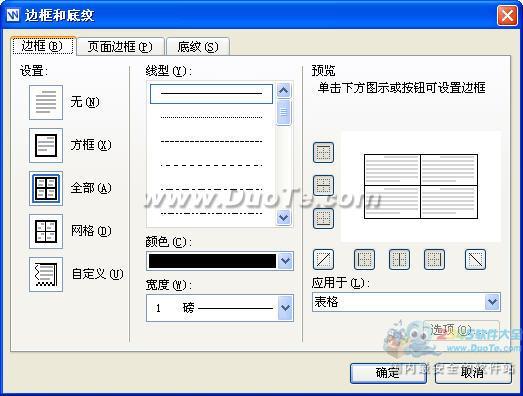Click the 取消 (Cancel) button
The height and width of the screenshot is (396, 523).
(x=473, y=373)
